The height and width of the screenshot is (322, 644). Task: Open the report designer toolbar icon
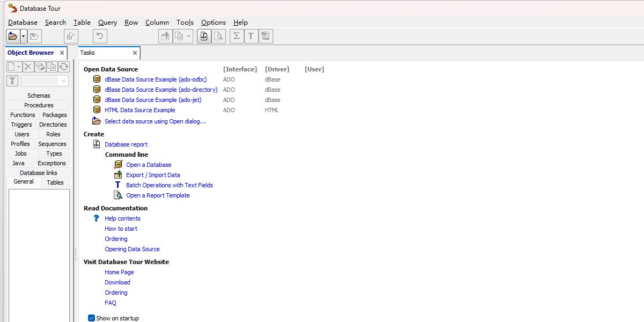coord(204,36)
